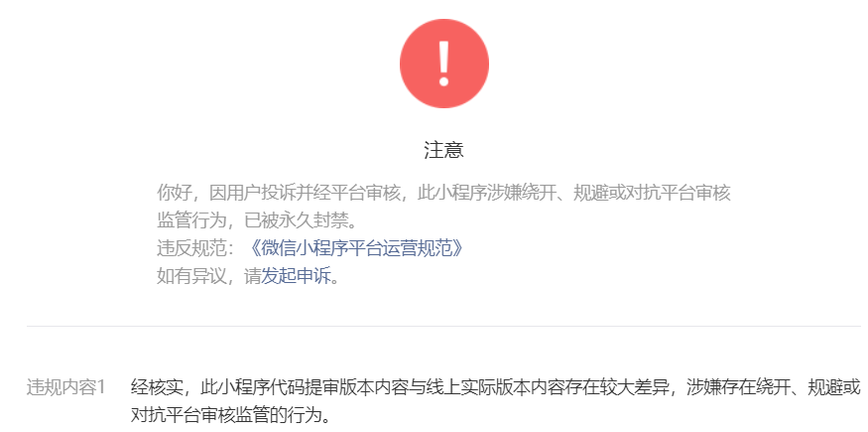The height and width of the screenshot is (432, 868).
Task: Click 提审版本 in the violation description
Action: click(x=340, y=387)
